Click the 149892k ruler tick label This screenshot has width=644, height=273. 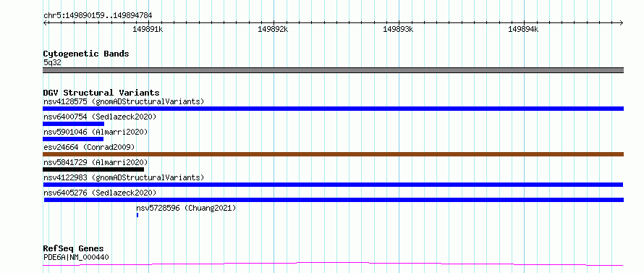coord(273,29)
